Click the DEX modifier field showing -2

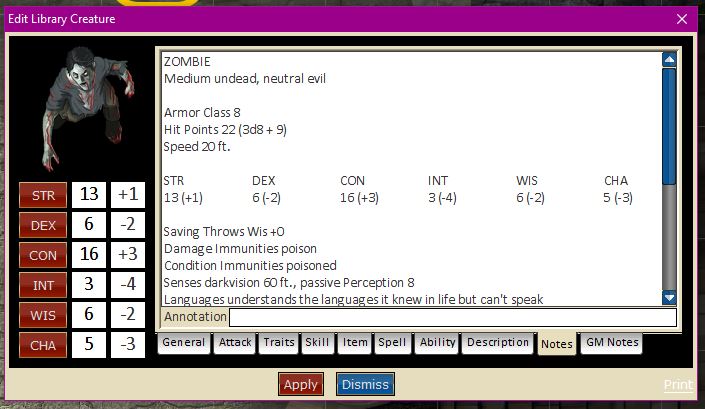tap(128, 224)
